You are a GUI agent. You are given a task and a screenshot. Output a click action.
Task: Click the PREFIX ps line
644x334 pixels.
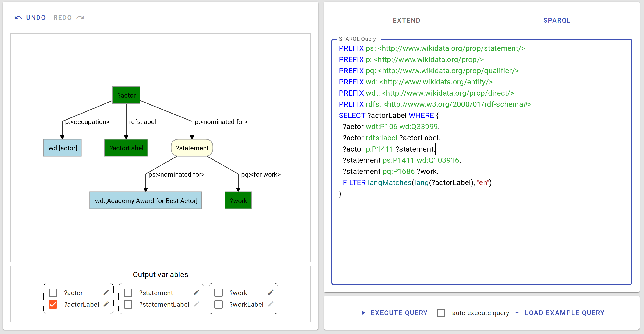pos(432,48)
